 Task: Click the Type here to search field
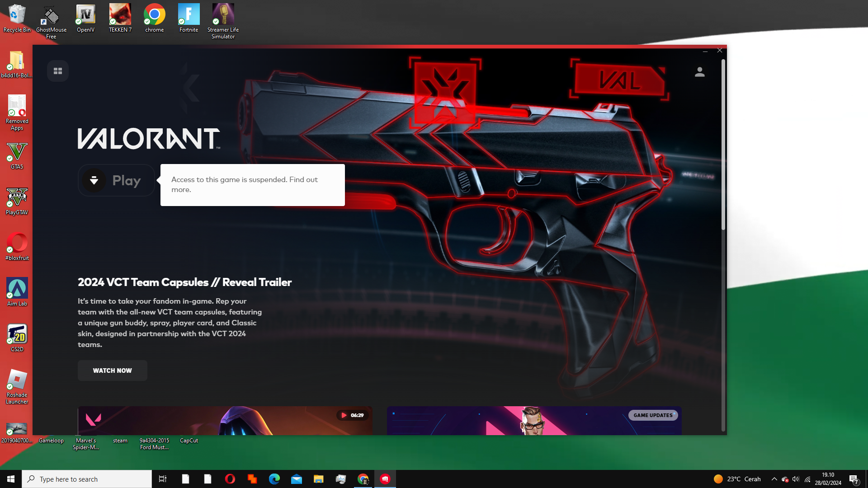(86, 479)
